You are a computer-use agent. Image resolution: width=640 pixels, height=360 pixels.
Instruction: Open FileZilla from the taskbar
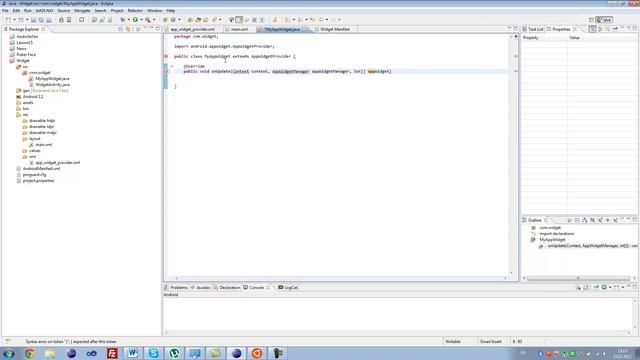pyautogui.click(x=112, y=353)
